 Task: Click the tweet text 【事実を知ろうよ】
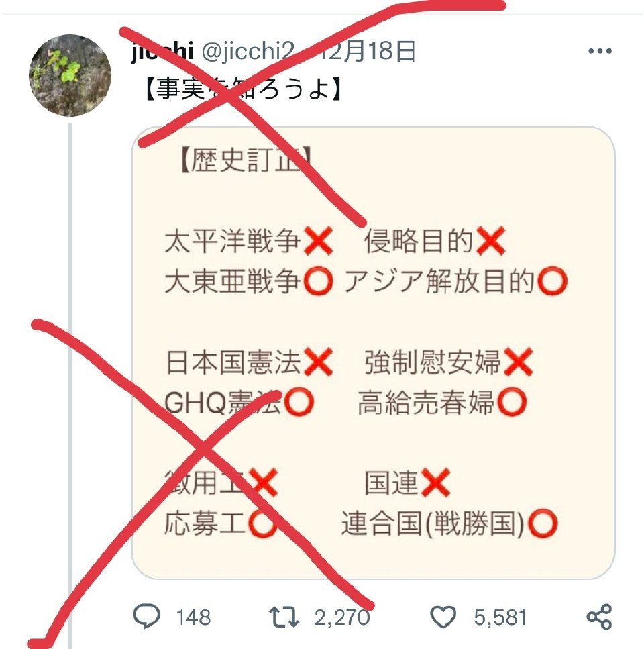242,89
